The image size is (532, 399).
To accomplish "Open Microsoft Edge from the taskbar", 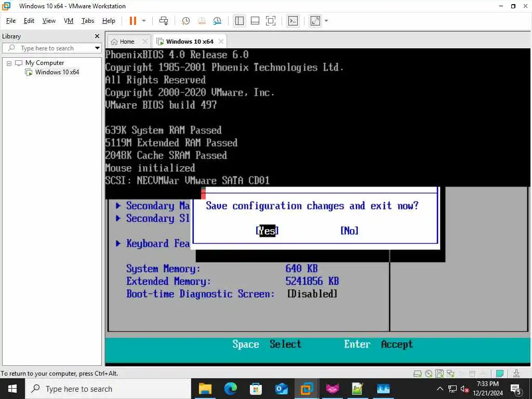I will point(230,389).
